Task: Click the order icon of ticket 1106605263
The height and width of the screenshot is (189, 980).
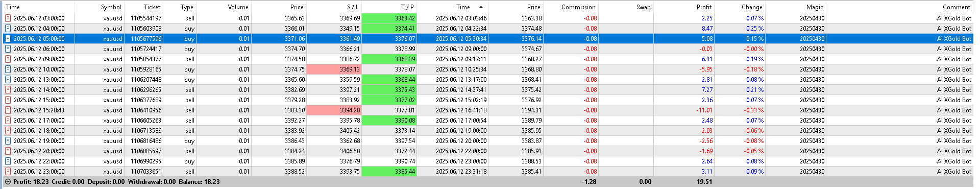Action: click(x=8, y=121)
